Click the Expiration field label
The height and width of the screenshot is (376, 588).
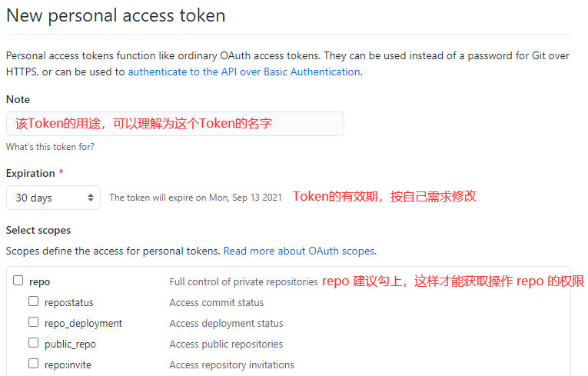[x=31, y=173]
